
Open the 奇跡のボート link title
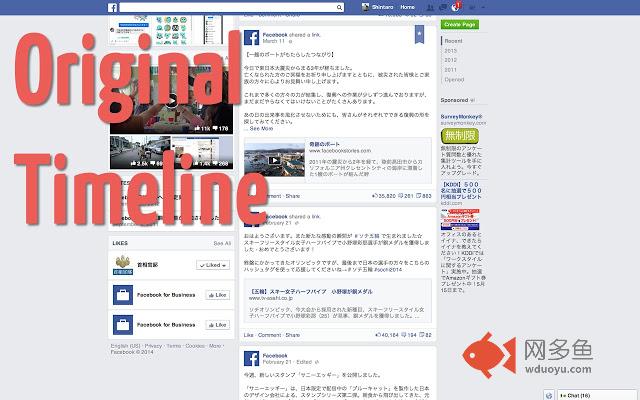(324, 144)
